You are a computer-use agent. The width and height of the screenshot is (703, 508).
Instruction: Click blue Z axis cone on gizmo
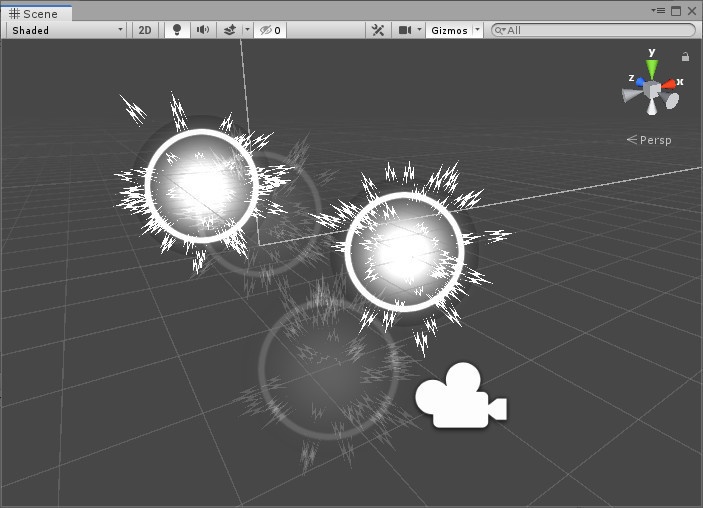640,82
